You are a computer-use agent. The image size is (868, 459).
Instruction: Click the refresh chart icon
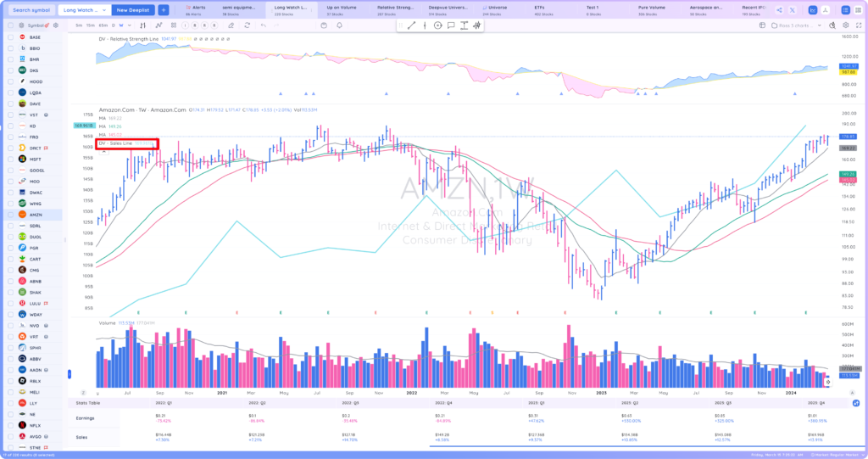point(247,25)
